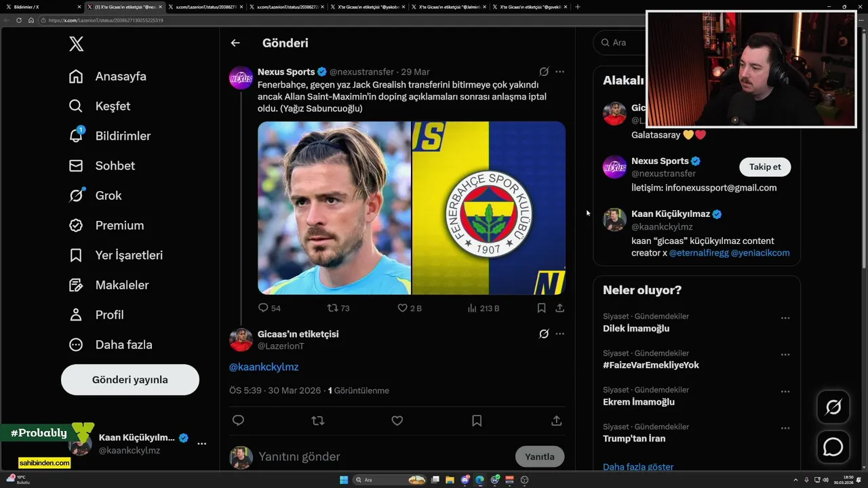Open the Nexus Sports avatar in post

click(x=241, y=78)
